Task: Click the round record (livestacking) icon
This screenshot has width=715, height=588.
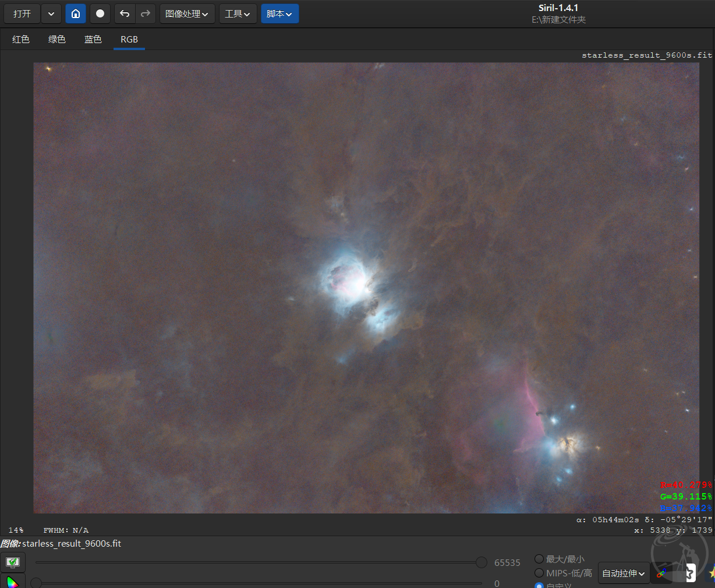Action: pos(100,13)
